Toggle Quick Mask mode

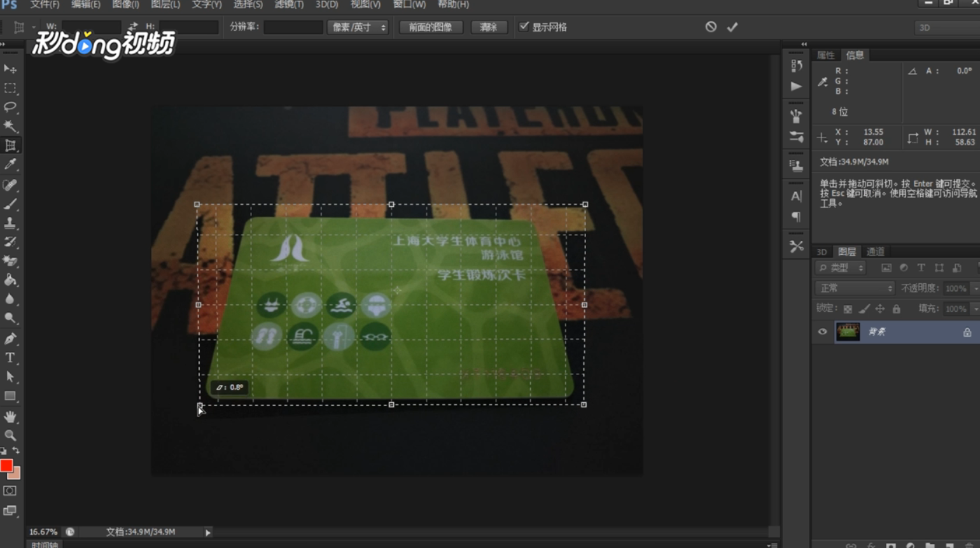click(10, 491)
